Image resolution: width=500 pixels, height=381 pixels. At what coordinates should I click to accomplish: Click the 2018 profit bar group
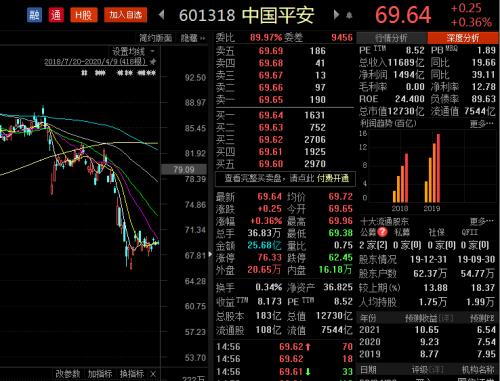coord(401,178)
